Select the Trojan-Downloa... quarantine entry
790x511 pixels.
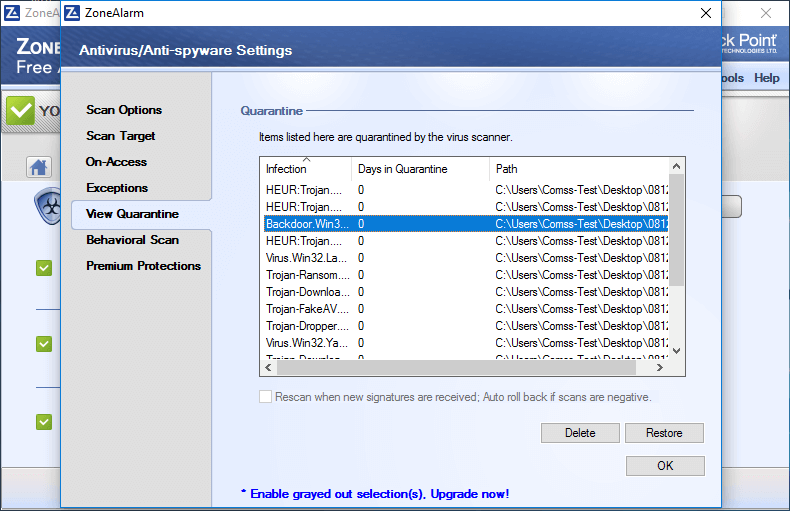click(465, 292)
